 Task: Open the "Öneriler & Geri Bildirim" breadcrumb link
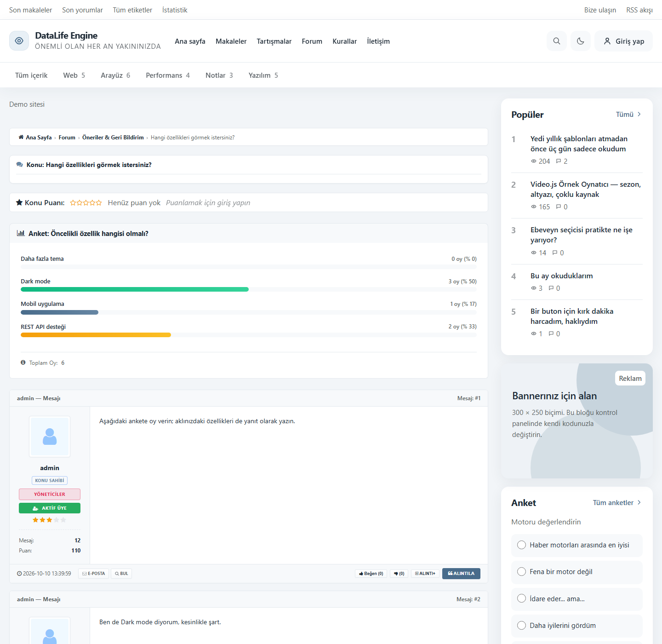[113, 138]
